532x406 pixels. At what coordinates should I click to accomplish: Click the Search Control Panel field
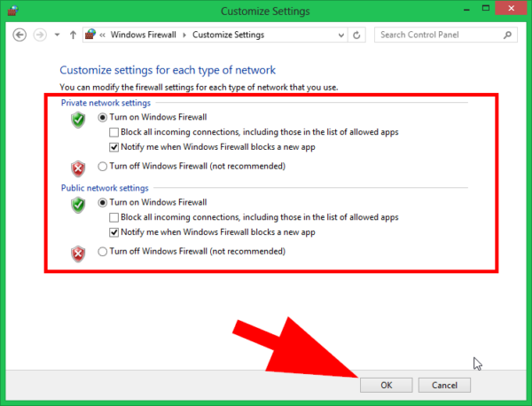tap(433, 35)
